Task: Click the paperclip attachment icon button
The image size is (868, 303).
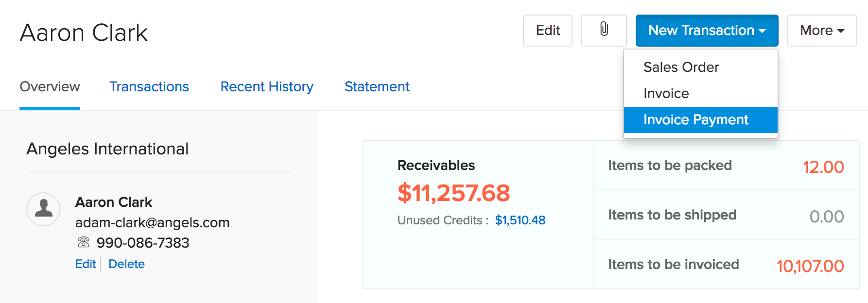Action: (x=604, y=30)
